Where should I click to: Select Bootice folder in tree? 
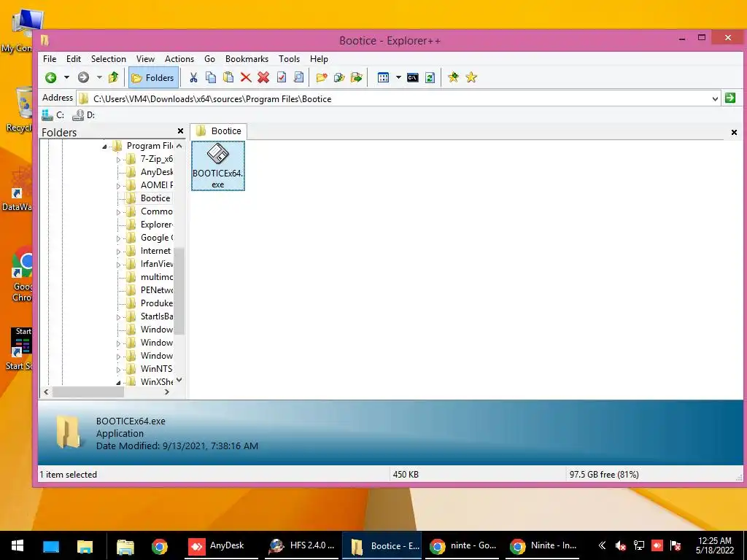155,198
